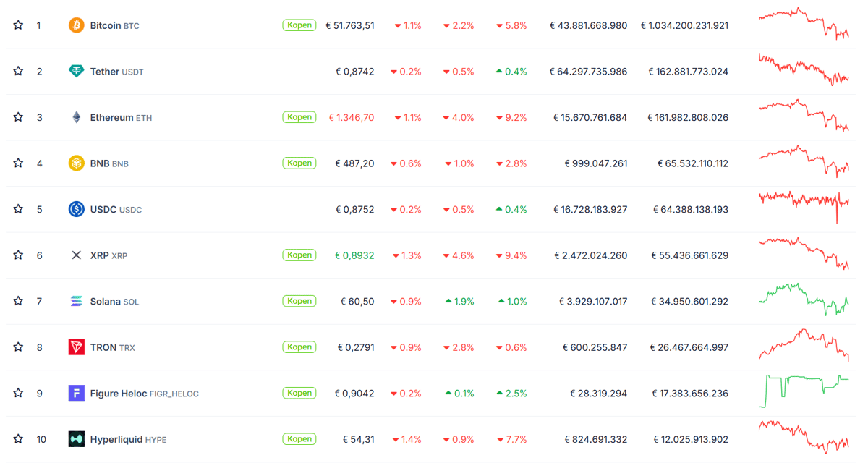
Task: Click the Figure Heloc logo icon
Action: tap(76, 393)
